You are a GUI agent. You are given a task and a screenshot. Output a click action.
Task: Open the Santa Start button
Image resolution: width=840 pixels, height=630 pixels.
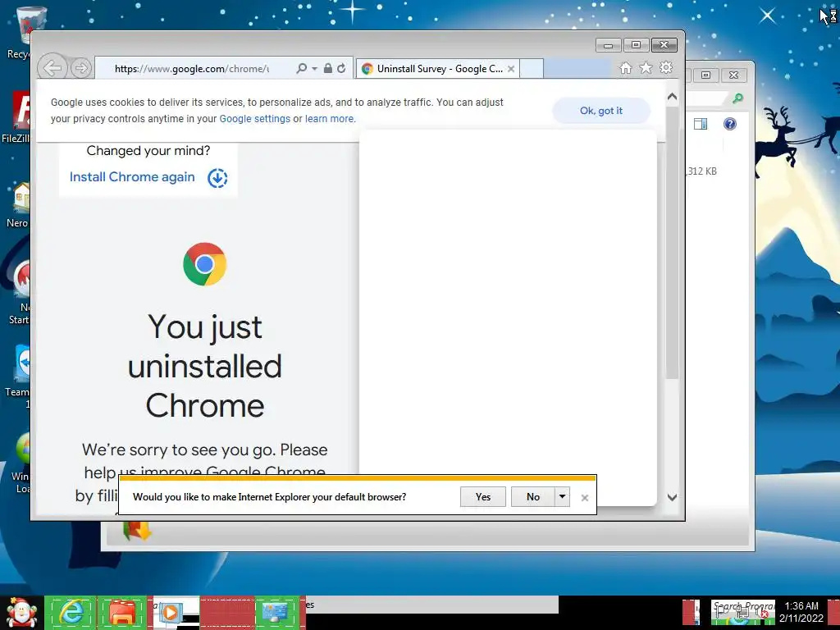[21, 613]
